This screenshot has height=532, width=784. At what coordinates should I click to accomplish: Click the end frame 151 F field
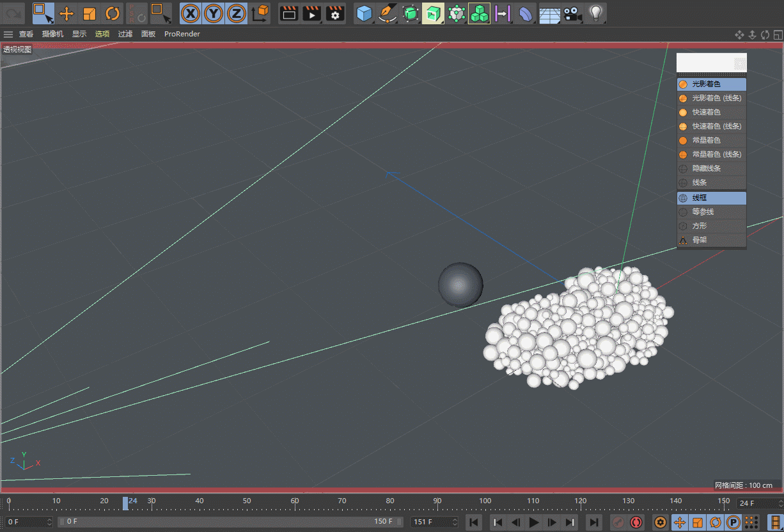point(434,522)
